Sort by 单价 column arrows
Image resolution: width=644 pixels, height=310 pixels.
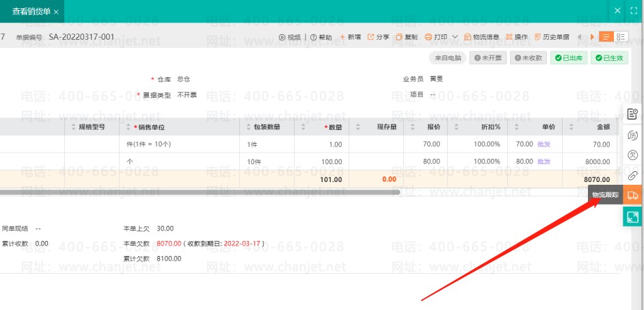pyautogui.click(x=516, y=127)
